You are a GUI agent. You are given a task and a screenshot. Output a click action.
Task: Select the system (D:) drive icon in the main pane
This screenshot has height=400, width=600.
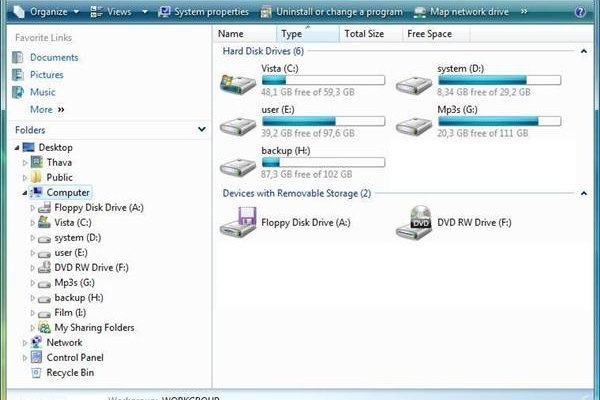coord(414,85)
